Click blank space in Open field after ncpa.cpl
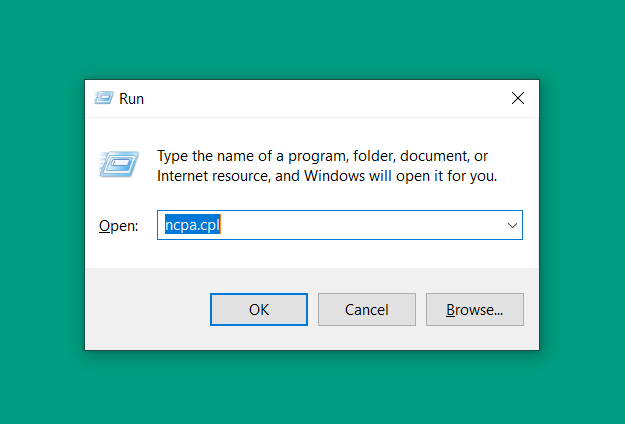 coord(359,225)
